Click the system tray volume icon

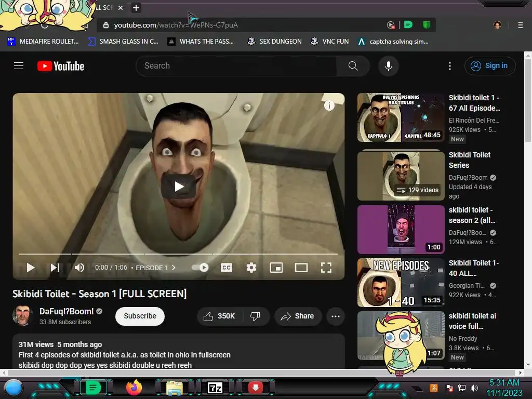point(474,388)
